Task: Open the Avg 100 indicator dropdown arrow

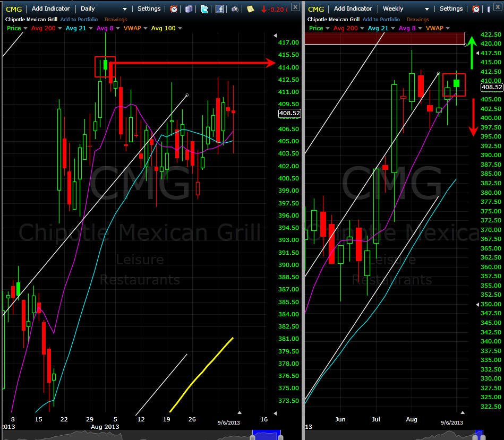Action: click(180, 28)
